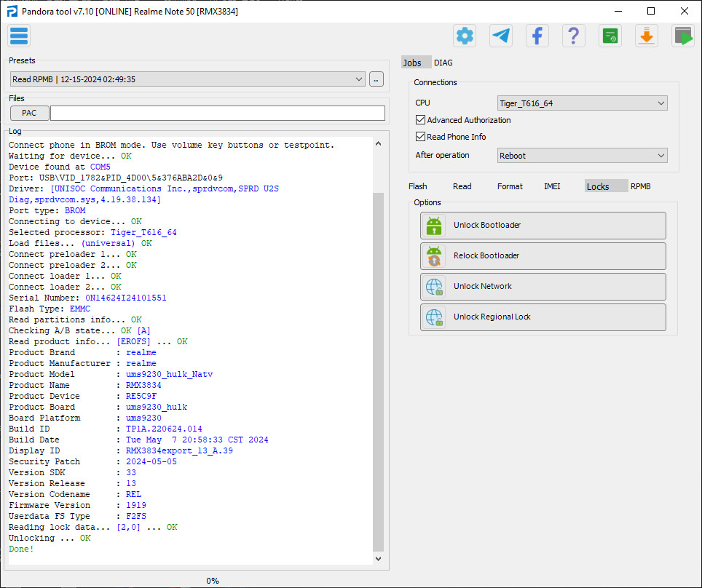
Task: Toggle Read Phone Info checkbox
Action: coord(420,137)
